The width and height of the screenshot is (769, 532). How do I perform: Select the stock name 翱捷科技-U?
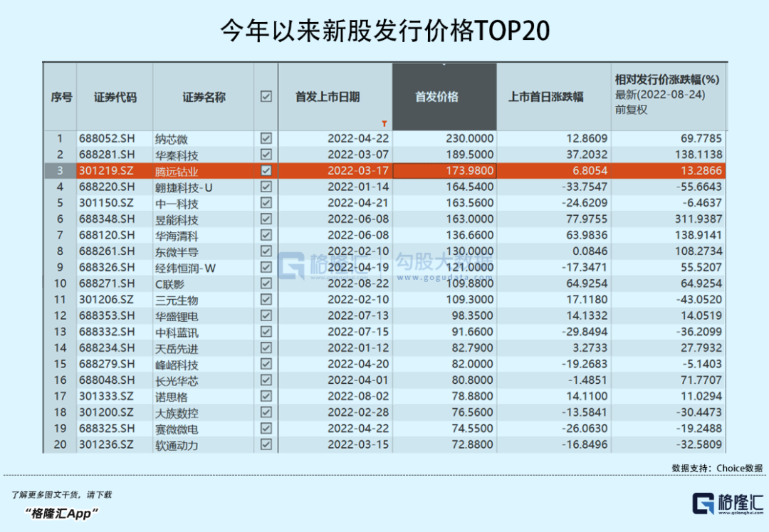pos(184,188)
